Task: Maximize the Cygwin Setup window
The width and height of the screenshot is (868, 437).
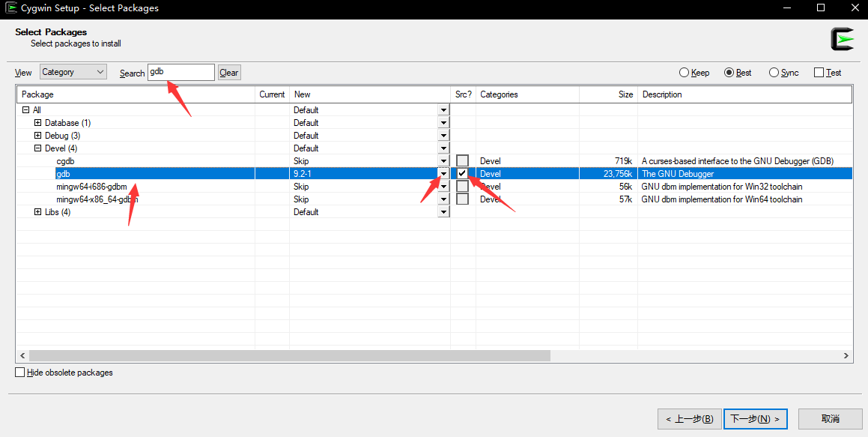Action: pyautogui.click(x=821, y=7)
